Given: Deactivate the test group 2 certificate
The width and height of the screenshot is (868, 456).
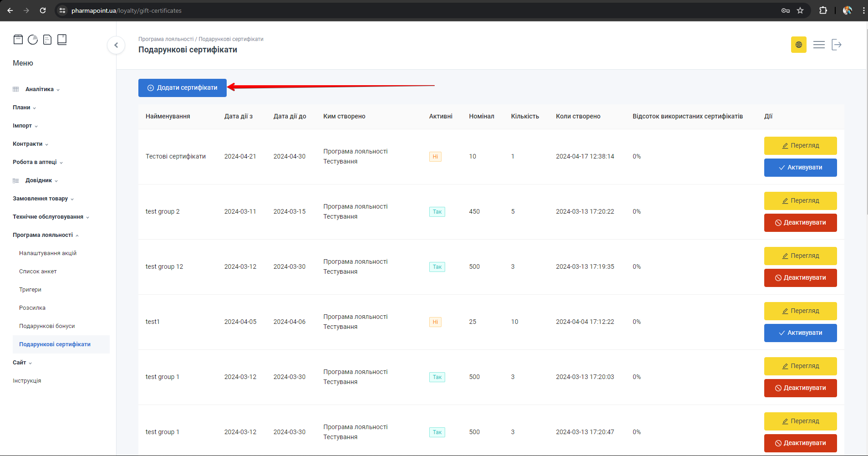Looking at the screenshot, I should tap(800, 223).
